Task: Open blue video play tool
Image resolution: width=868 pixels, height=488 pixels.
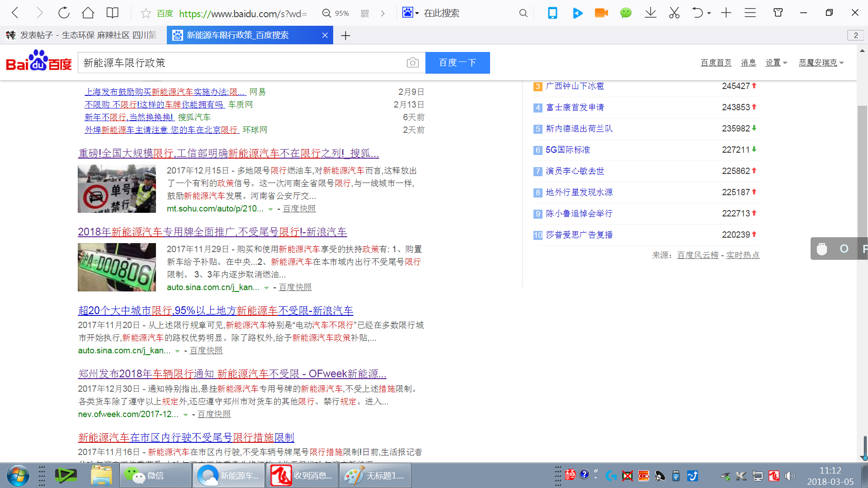Action: pos(577,13)
